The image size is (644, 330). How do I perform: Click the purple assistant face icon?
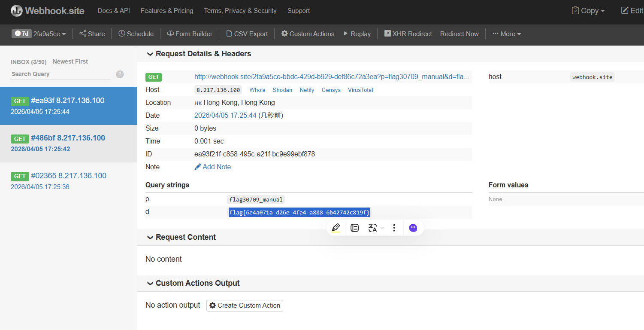point(413,228)
